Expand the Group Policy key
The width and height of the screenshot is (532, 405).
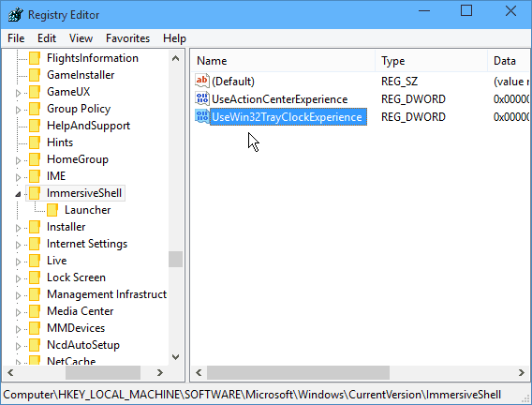[x=19, y=110]
